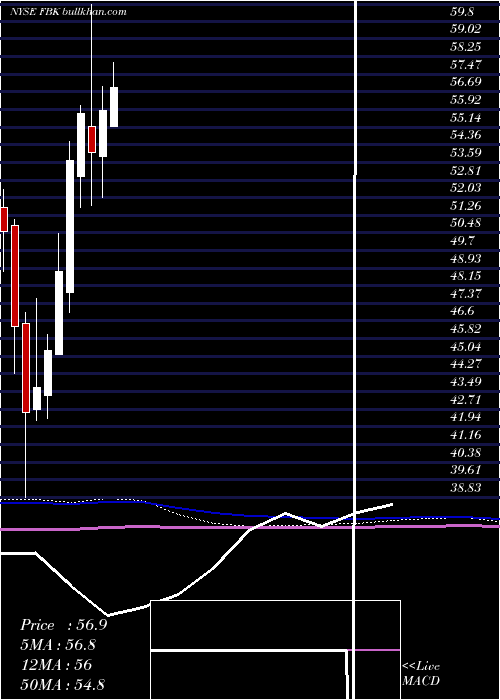Click the 49.7 price axis label
The width and height of the screenshot is (500, 700).
coord(462,242)
